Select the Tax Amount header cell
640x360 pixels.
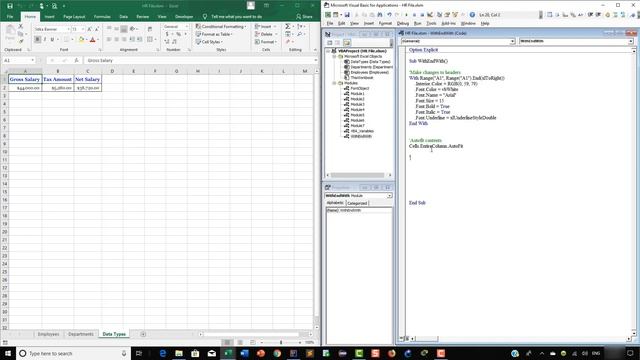pyautogui.click(x=58, y=79)
